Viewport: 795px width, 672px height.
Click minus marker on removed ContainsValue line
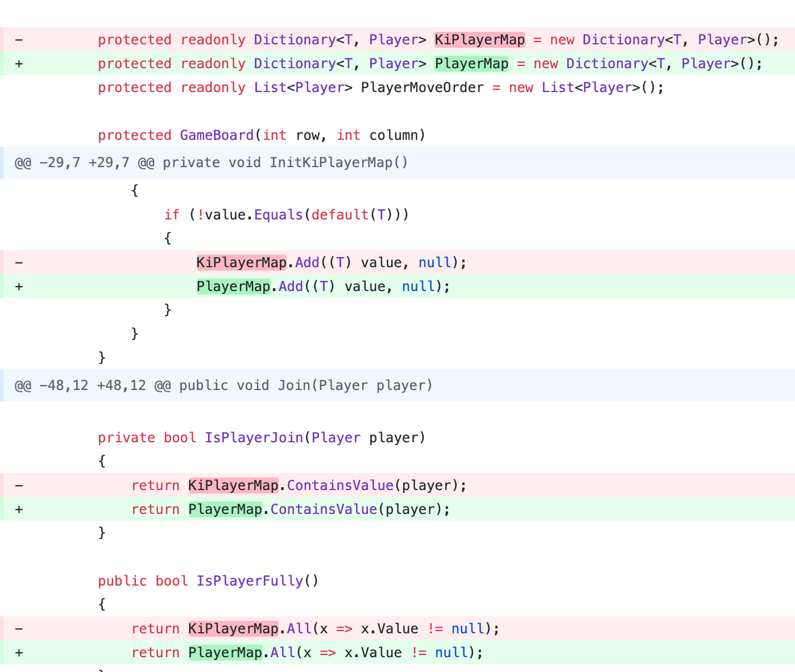coord(19,486)
